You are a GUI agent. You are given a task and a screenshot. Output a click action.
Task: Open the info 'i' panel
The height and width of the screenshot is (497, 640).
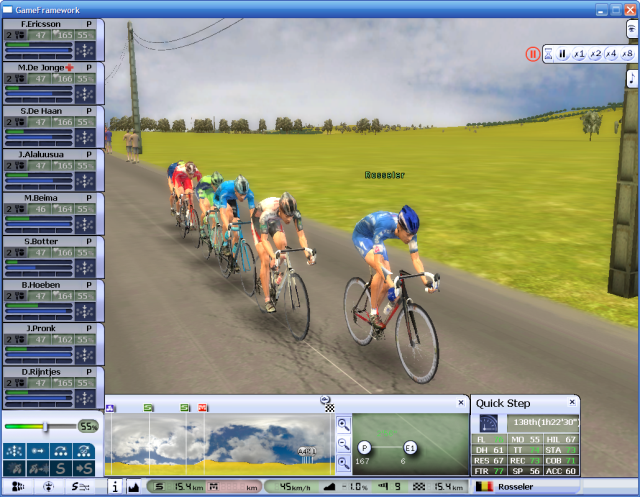tap(114, 487)
